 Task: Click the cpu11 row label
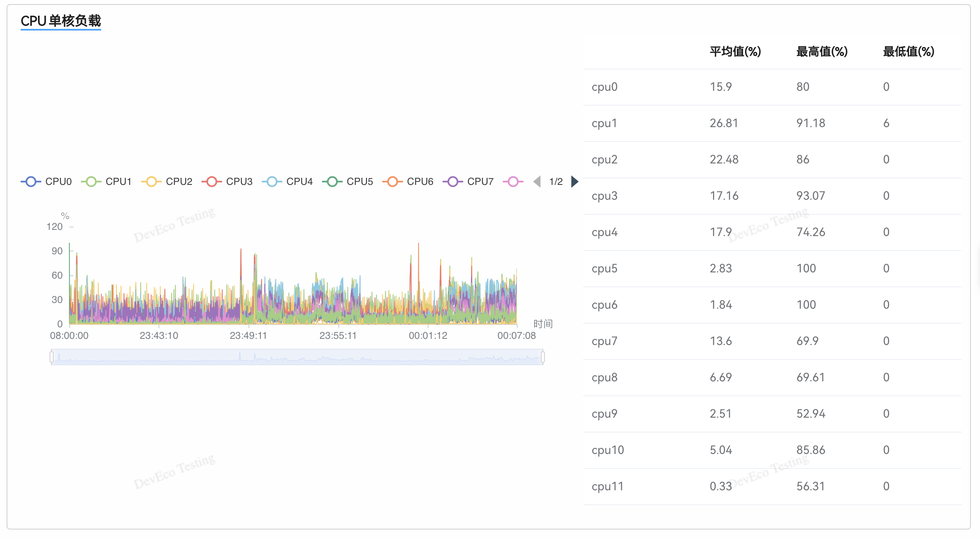607,487
